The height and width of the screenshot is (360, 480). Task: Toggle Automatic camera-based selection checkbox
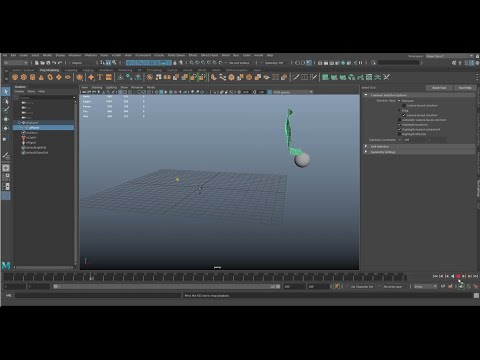click(x=399, y=120)
